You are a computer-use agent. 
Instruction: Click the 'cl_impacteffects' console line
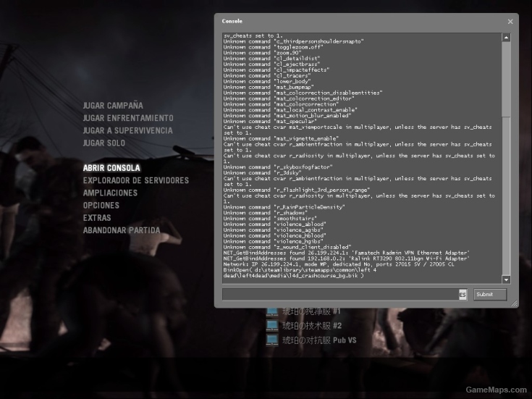[x=276, y=70]
